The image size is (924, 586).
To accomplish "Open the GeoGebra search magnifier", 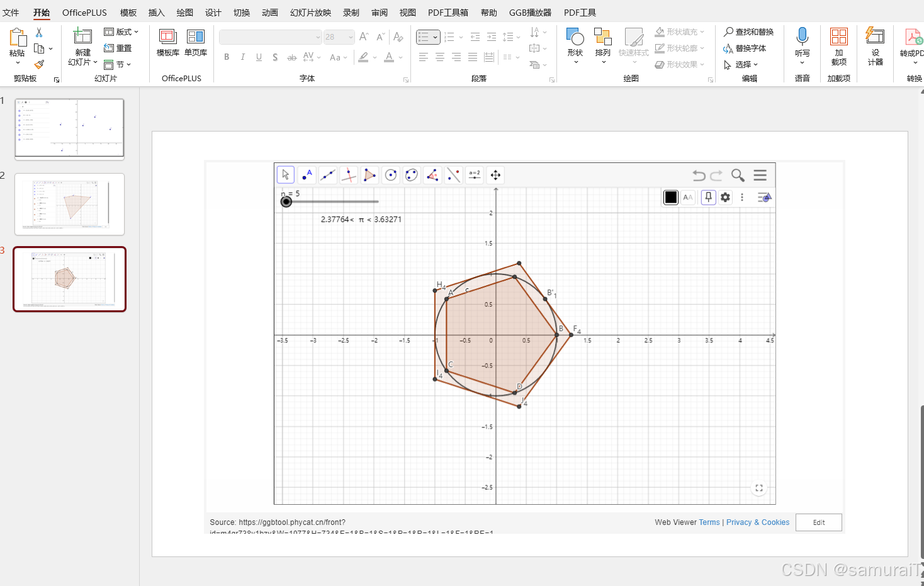I will pos(738,176).
